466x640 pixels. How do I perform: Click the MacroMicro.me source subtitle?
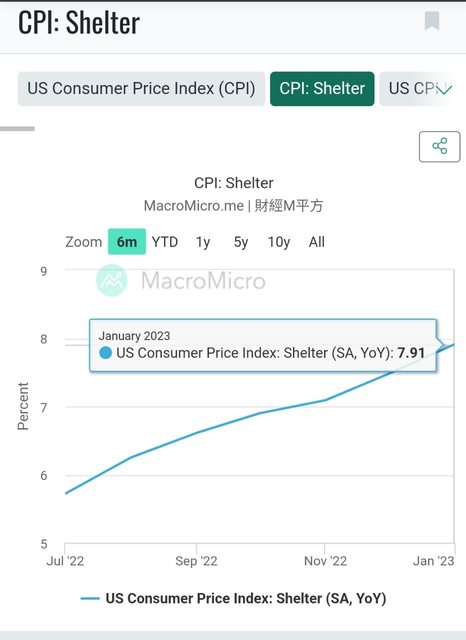point(233,206)
